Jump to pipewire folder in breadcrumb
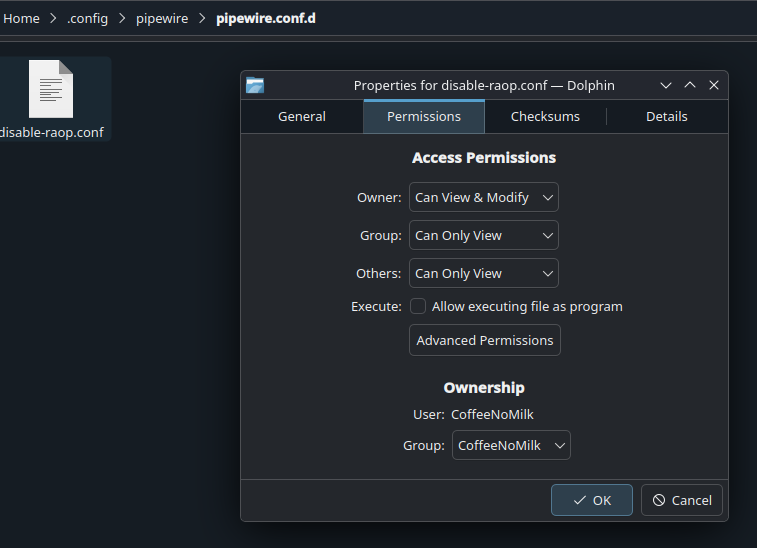Screen dimensions: 757x548 coord(162,18)
